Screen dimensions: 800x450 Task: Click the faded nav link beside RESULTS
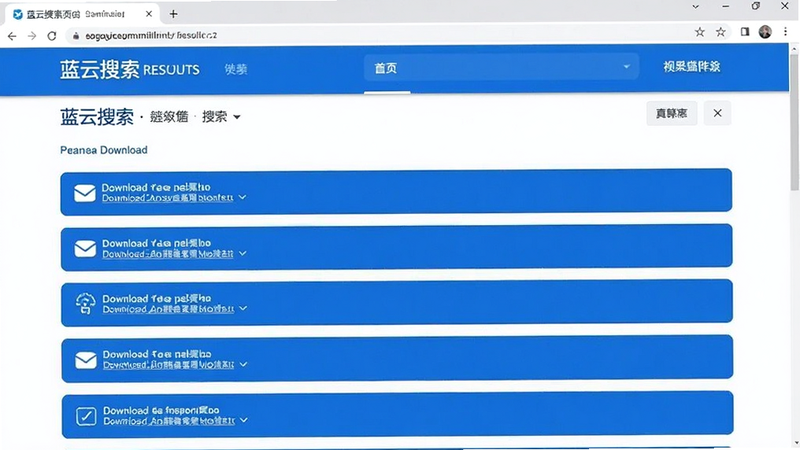point(236,69)
